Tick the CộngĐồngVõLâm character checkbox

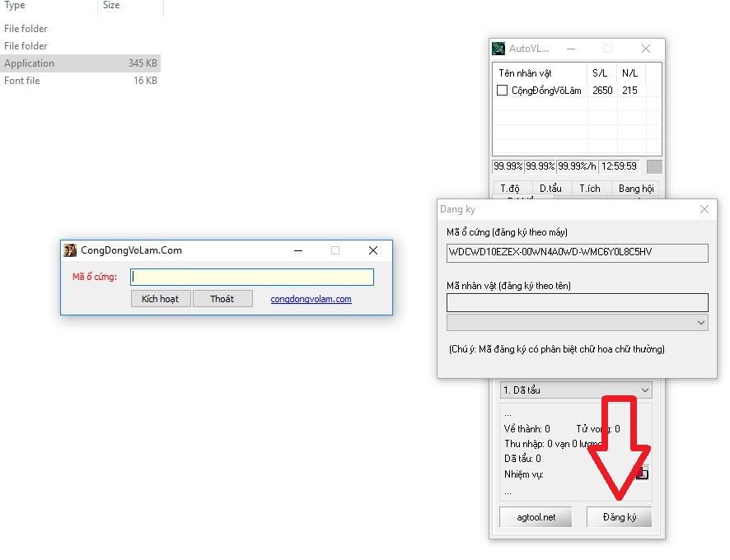(x=502, y=91)
